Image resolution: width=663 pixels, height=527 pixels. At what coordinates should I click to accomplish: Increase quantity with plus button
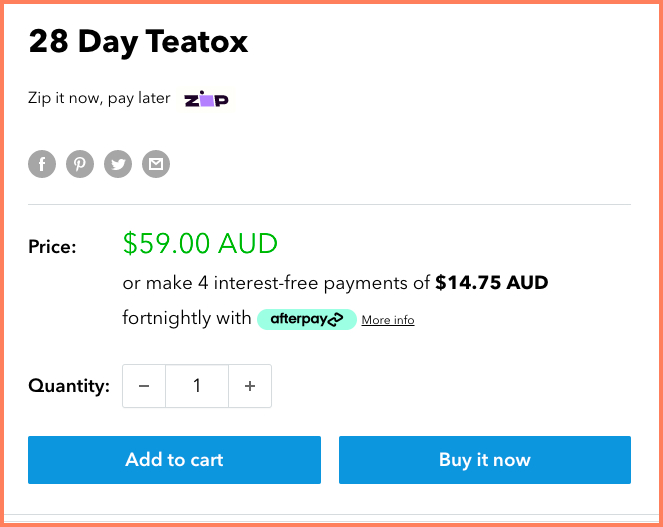250,386
